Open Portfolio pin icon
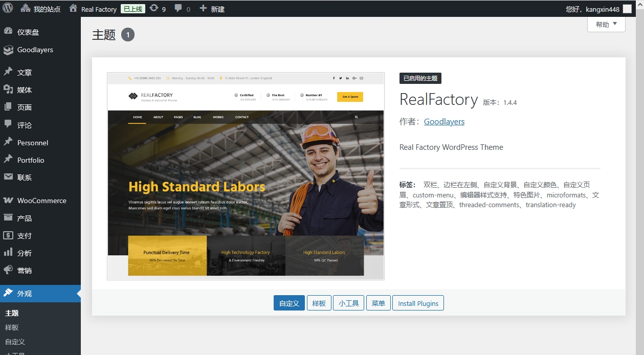Screen dimensions: 644x355 click(8, 160)
